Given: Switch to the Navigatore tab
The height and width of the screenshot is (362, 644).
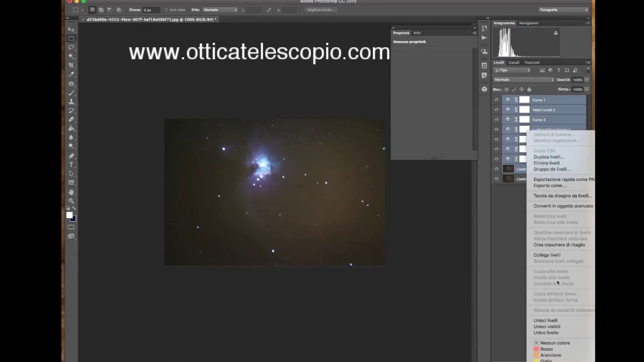Looking at the screenshot, I should [529, 23].
